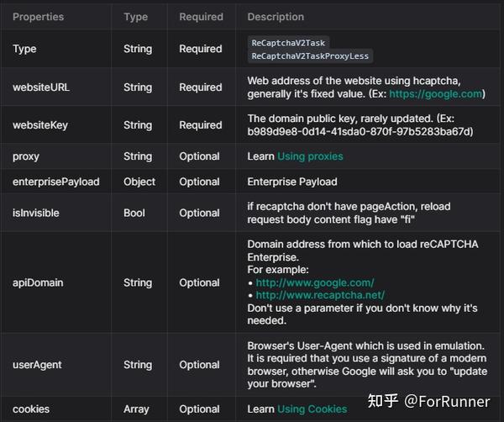Screen dimensions: 504x422
Task: Click the Description column header
Action: click(276, 17)
